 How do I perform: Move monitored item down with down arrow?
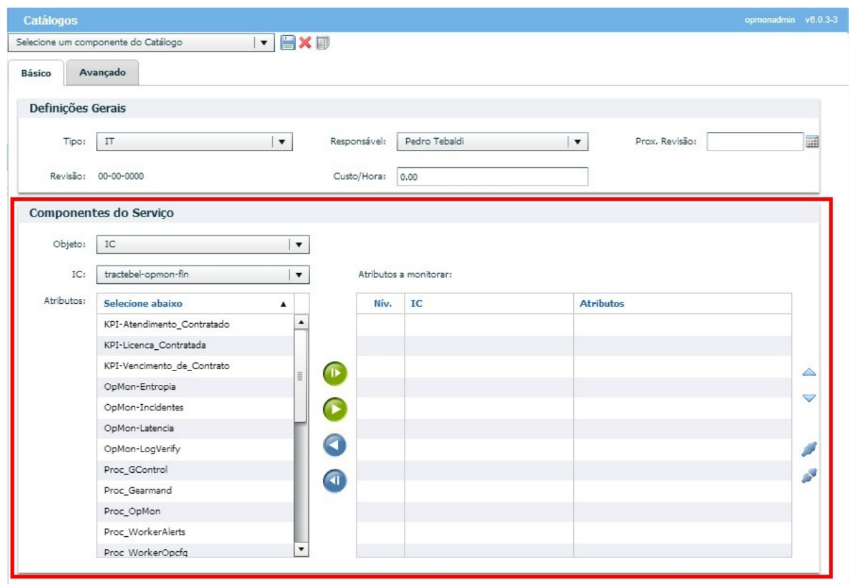[809, 398]
